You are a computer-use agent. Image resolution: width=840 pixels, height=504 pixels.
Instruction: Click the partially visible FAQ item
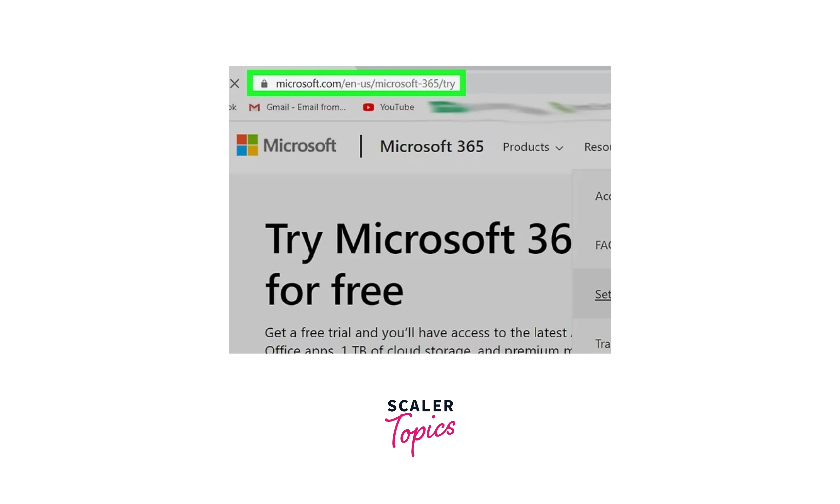(x=603, y=245)
